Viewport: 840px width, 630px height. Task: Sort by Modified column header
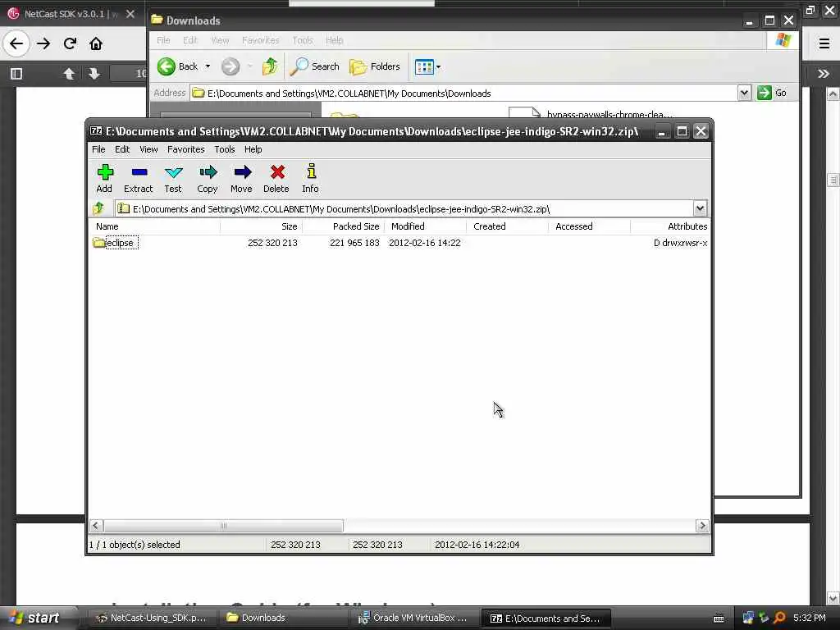(426, 226)
